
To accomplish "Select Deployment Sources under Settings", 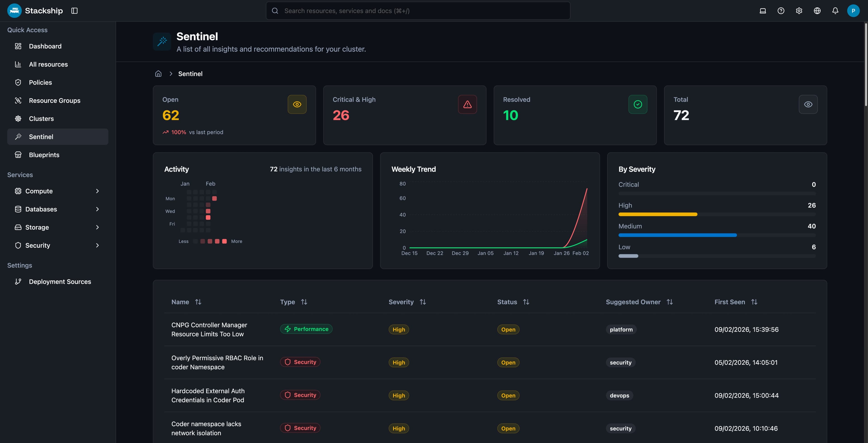I will [x=60, y=281].
